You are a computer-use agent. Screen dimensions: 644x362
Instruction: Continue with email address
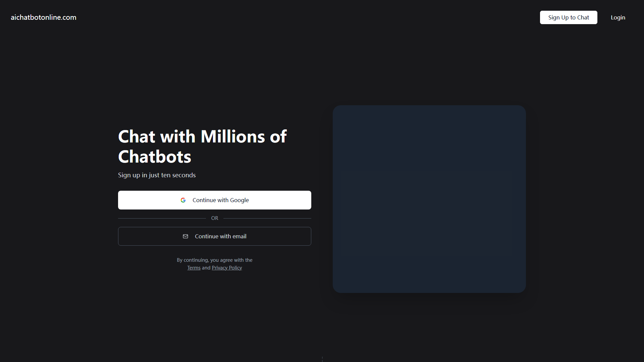point(215,236)
